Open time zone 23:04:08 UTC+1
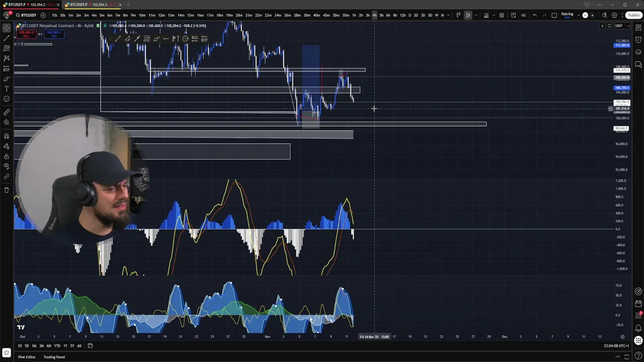 point(616,346)
